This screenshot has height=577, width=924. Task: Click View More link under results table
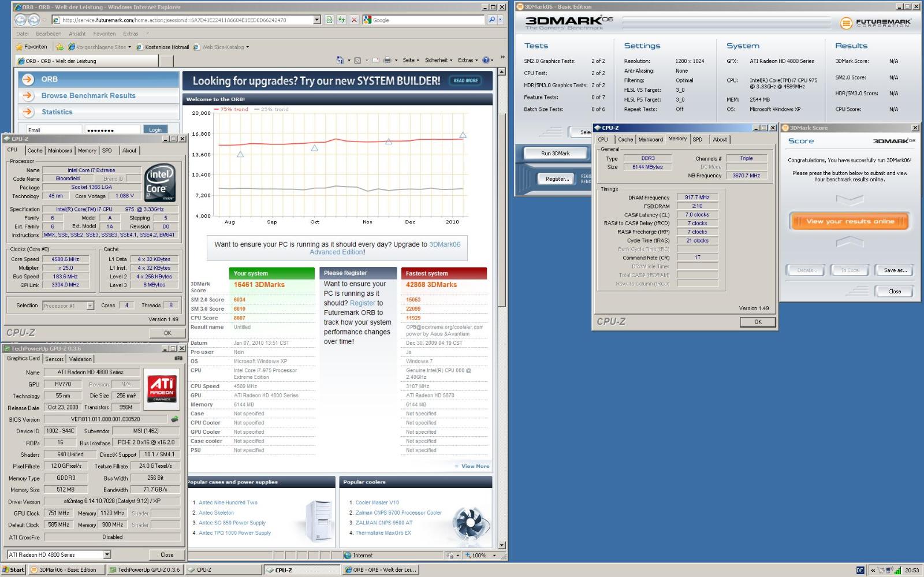click(475, 466)
